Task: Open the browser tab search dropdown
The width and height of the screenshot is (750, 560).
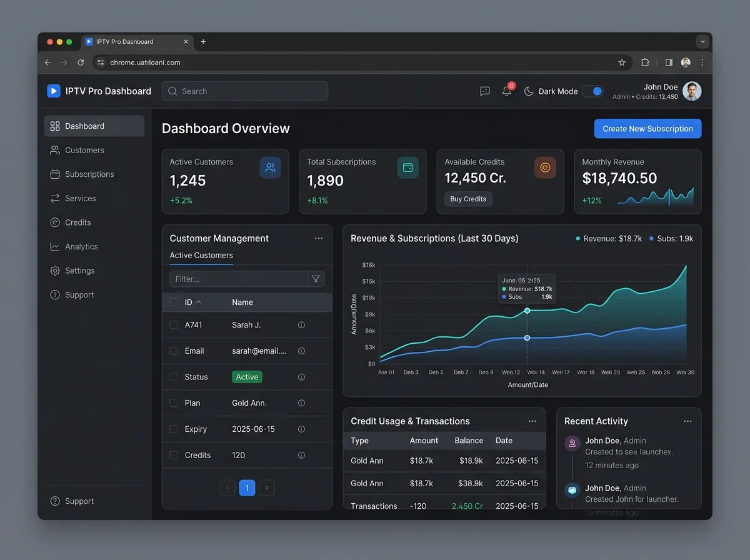Action: 702,42
